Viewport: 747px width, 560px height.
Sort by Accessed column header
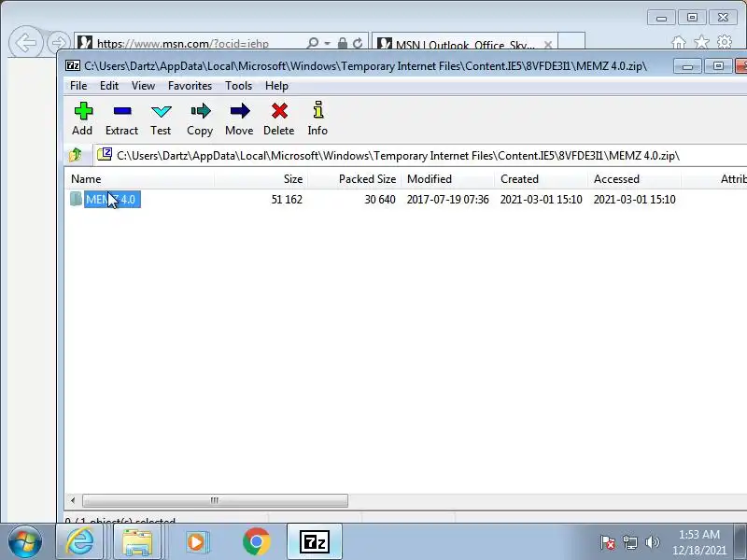[x=634, y=179]
